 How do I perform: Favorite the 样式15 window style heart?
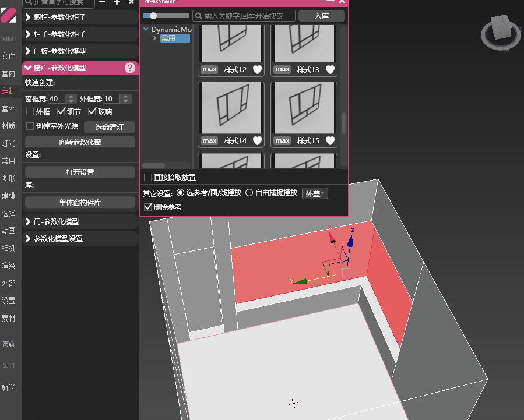330,140
